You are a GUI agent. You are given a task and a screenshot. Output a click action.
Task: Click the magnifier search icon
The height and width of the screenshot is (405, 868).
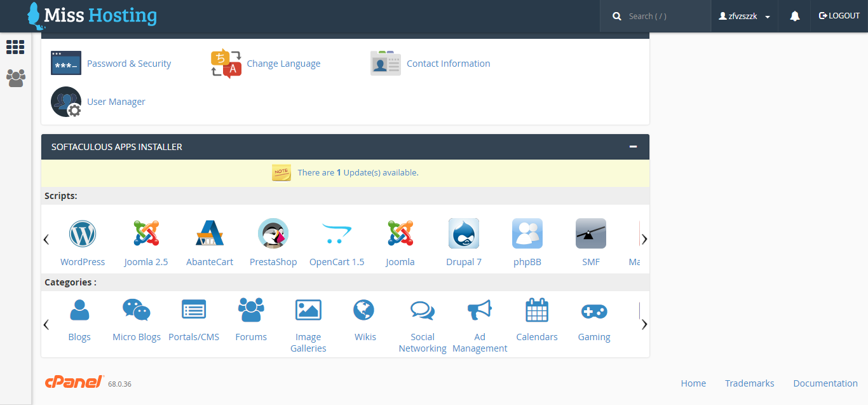[x=617, y=17]
